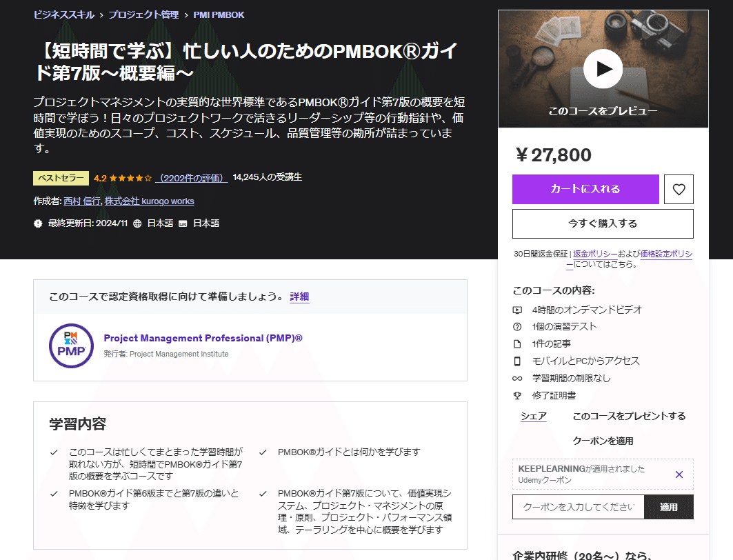Open instructor 西村 信行 profile
The image size is (733, 560).
click(x=82, y=201)
